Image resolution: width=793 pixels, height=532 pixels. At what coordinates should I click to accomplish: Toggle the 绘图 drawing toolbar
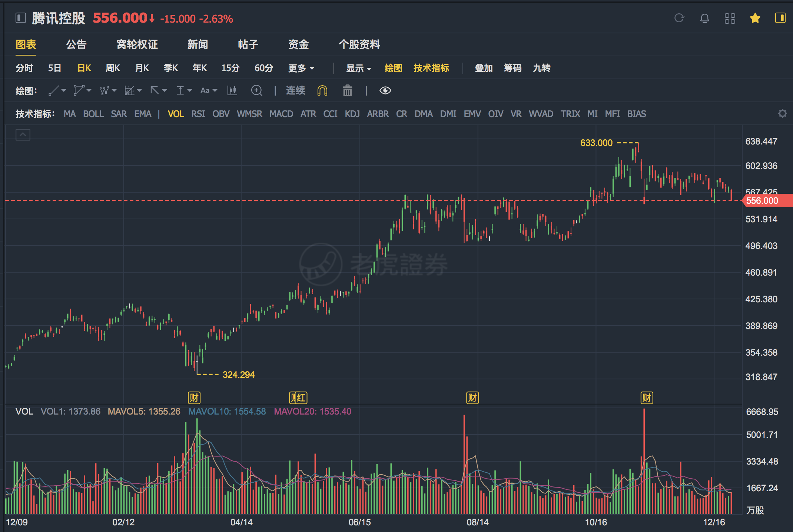(394, 68)
